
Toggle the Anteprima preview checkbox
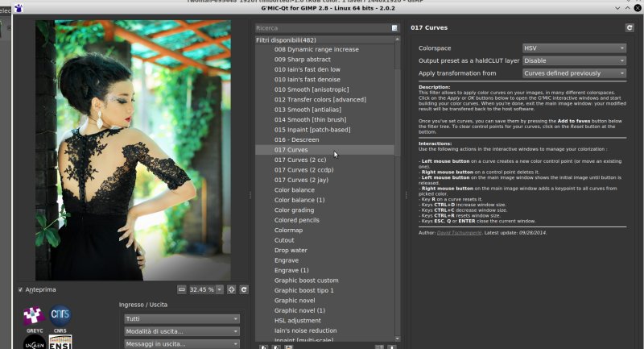pos(21,290)
